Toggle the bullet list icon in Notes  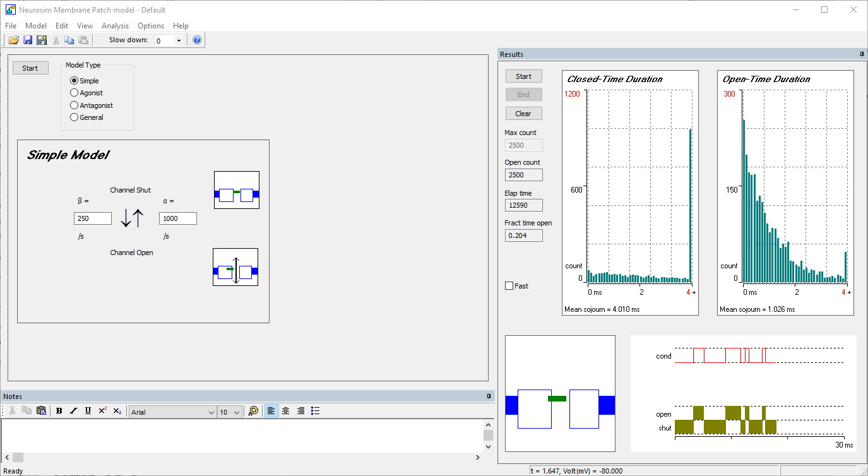316,411
